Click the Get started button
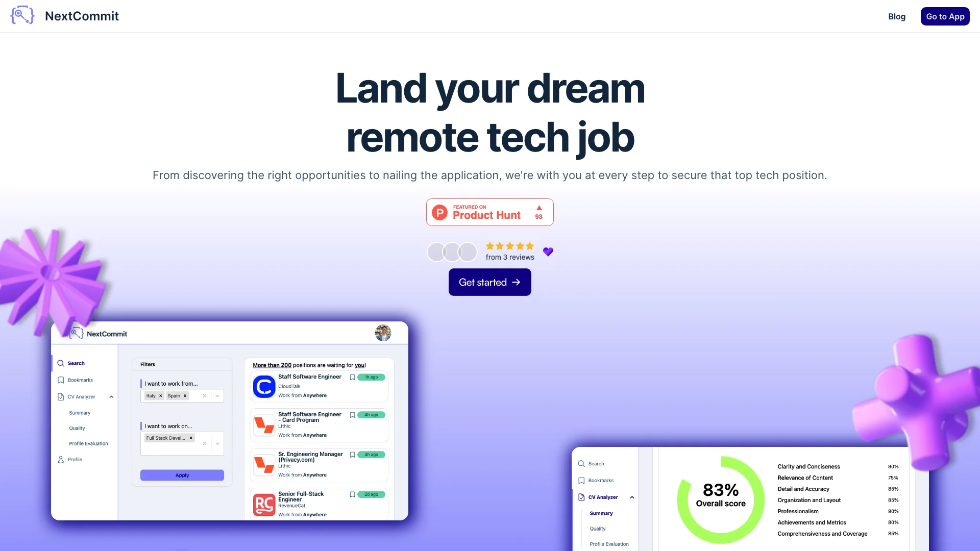 [490, 282]
